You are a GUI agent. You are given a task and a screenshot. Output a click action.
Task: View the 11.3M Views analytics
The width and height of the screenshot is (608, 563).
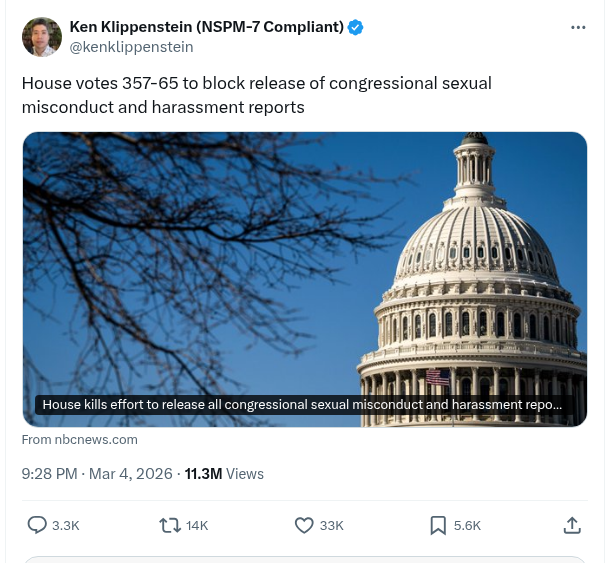click(224, 474)
